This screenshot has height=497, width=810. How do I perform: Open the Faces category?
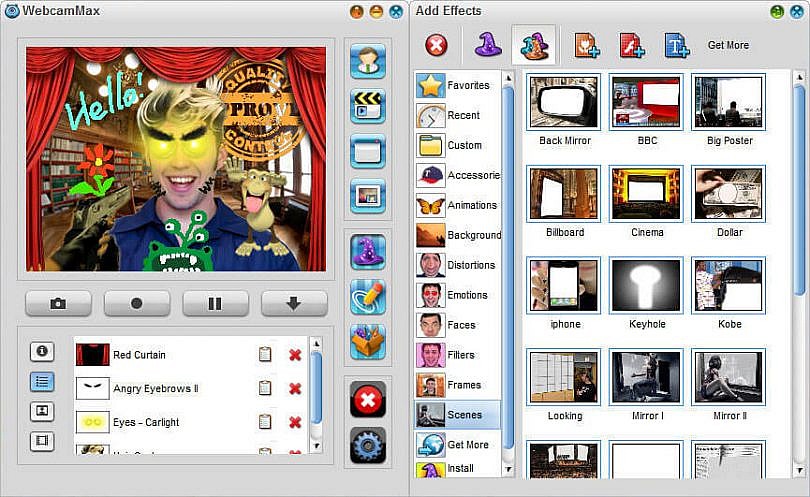coord(458,325)
